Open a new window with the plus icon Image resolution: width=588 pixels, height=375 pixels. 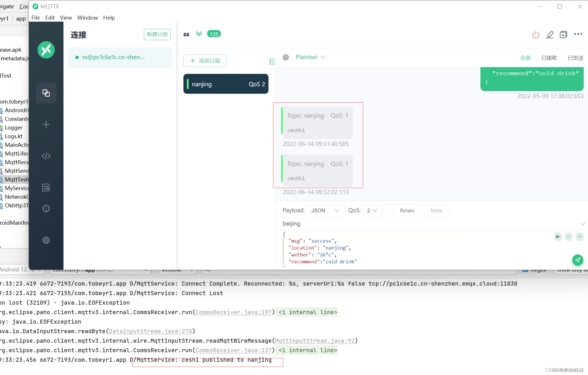564,34
